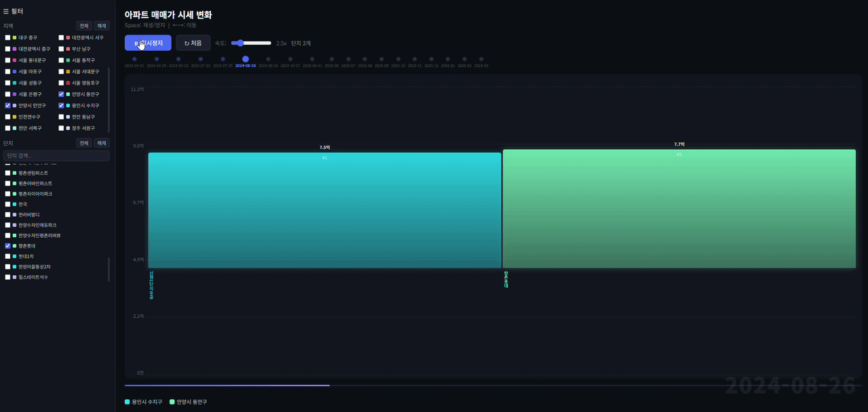Enable the 서울 마포구 region checkbox
868x412 pixels.
pyautogui.click(x=7, y=71)
